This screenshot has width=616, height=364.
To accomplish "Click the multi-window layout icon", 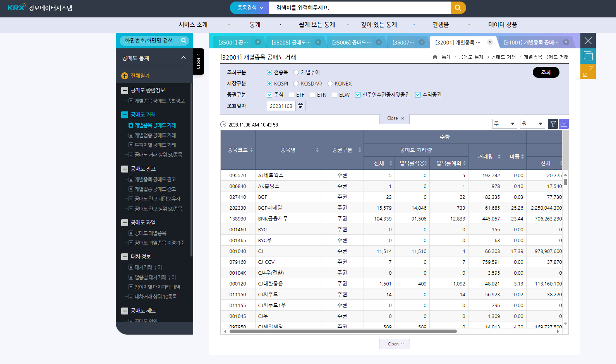I will (x=588, y=56).
